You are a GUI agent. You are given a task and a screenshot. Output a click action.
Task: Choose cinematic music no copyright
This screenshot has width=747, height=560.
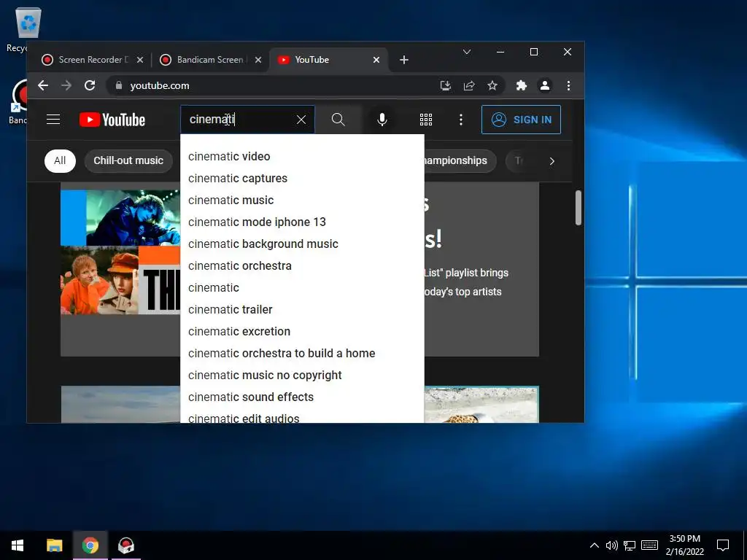[302, 376]
